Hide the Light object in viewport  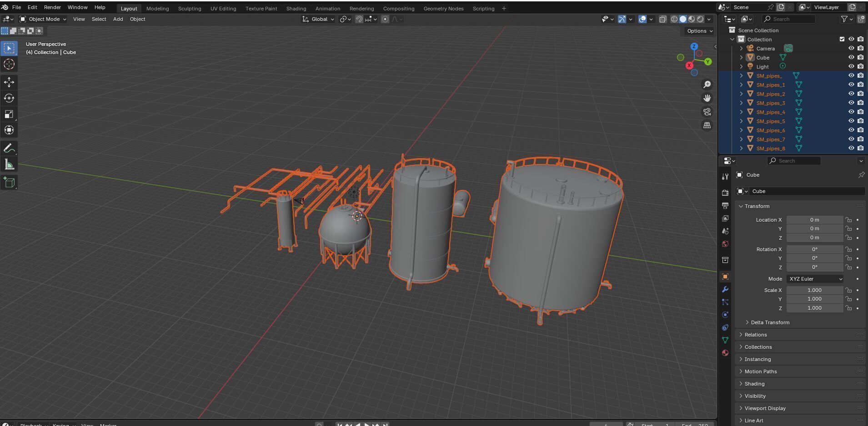click(851, 66)
